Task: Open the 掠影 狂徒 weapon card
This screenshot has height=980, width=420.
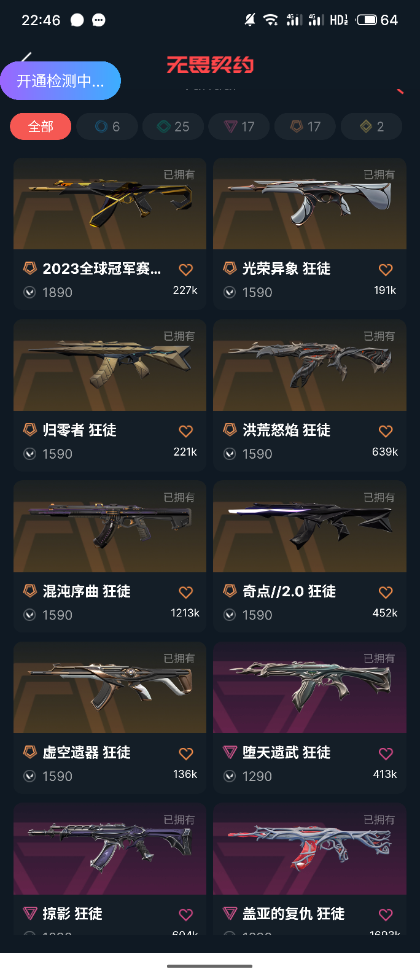Action: [x=110, y=869]
